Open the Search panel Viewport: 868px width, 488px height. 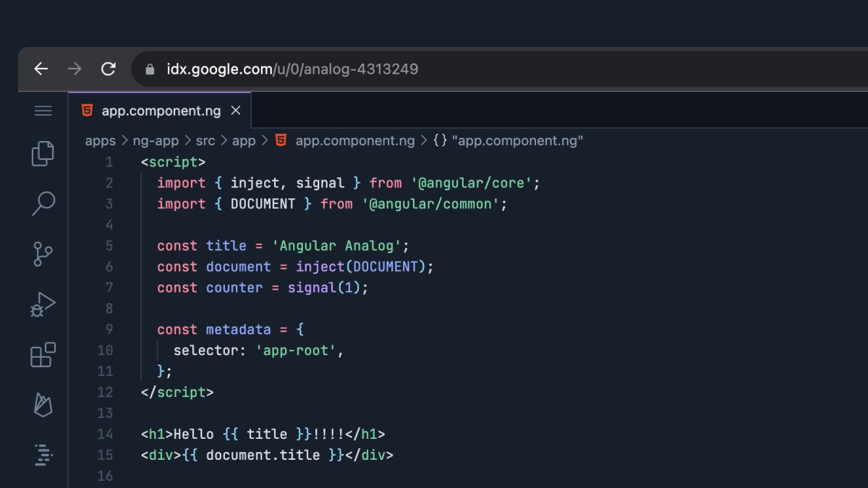point(43,204)
